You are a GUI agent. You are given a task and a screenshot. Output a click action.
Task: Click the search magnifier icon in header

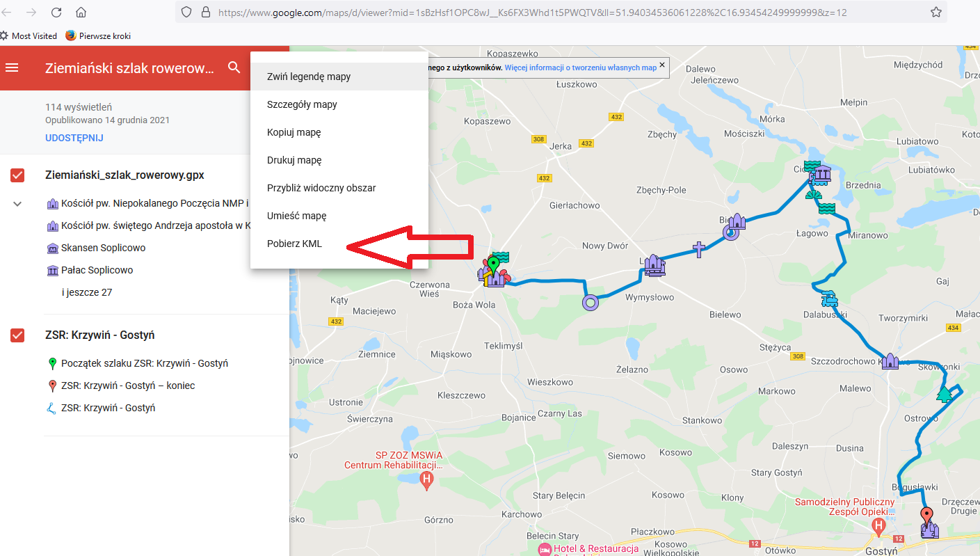[x=234, y=67]
